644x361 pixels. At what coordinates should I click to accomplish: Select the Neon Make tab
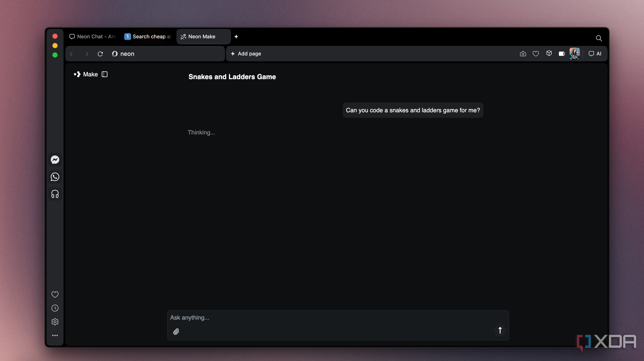coord(204,36)
